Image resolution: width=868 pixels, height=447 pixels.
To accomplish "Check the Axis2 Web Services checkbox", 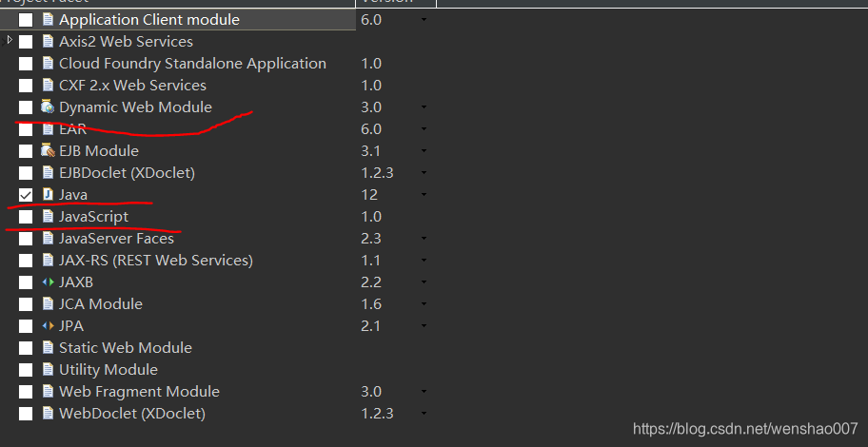I will (26, 42).
